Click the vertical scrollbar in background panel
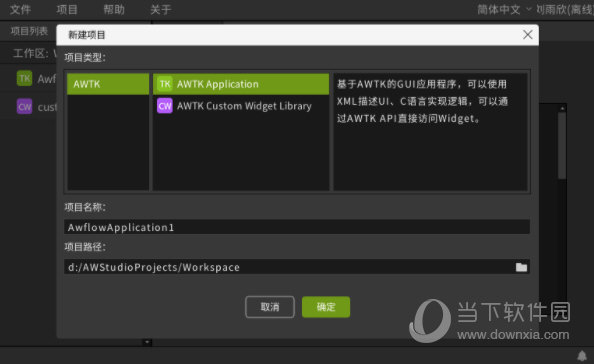Image resolution: width=594 pixels, height=364 pixels. [562, 145]
